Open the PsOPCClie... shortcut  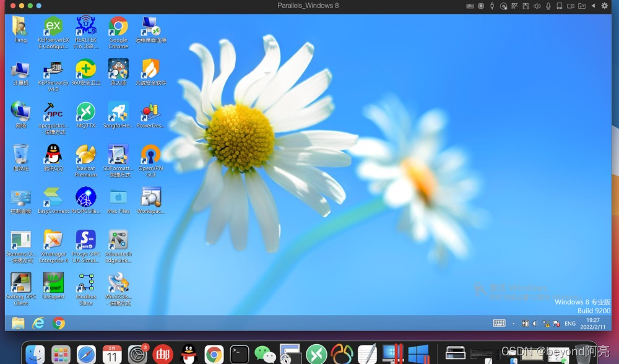[85, 201]
